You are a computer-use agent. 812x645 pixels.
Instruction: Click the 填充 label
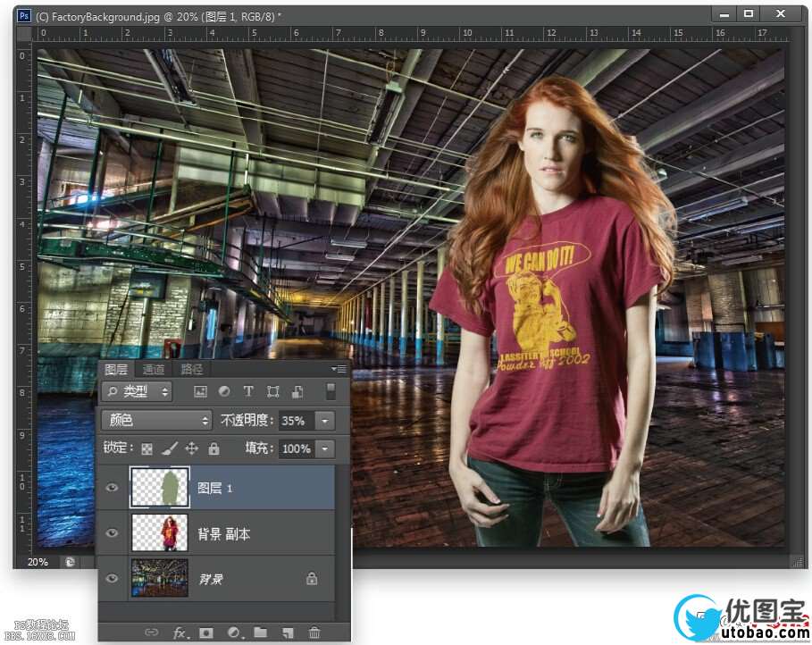click(x=259, y=448)
